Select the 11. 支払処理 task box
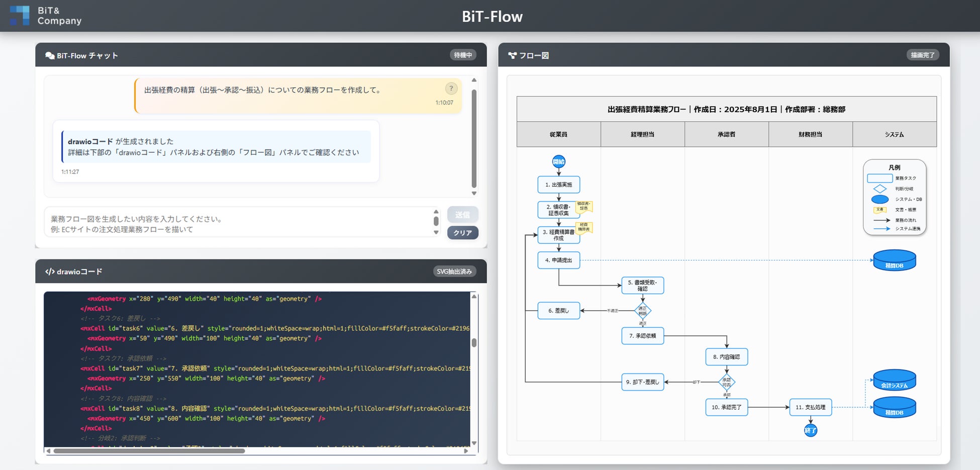Viewport: 980px width, 470px height. (x=810, y=407)
